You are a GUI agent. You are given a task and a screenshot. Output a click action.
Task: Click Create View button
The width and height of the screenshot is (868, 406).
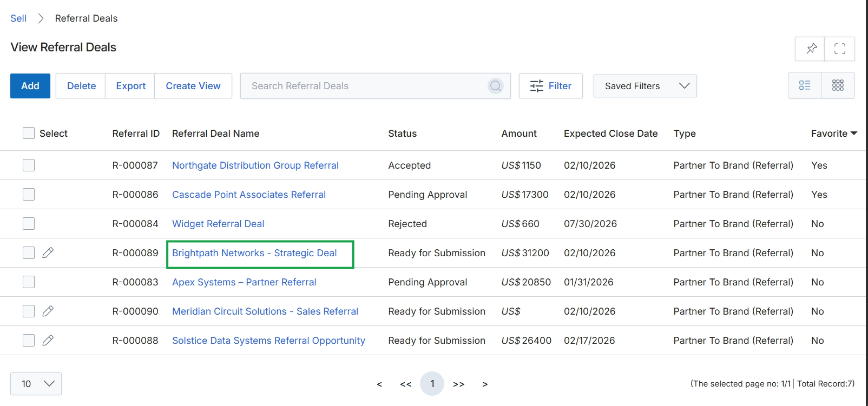pyautogui.click(x=193, y=86)
